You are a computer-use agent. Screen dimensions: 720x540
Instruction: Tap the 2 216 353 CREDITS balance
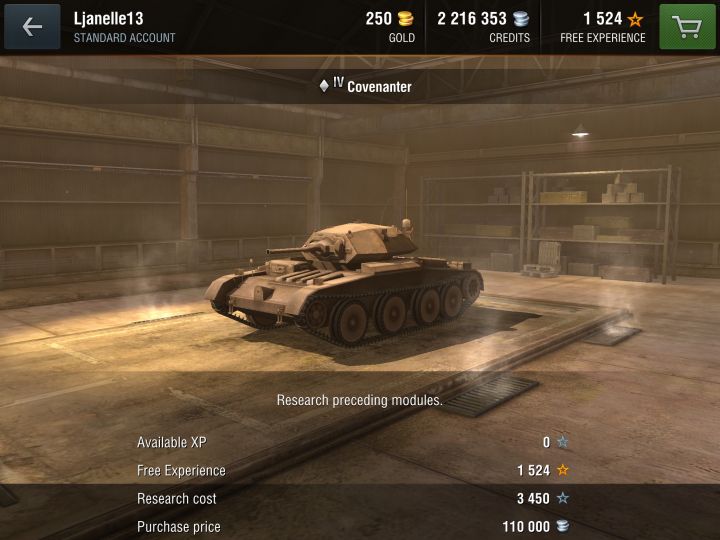(x=484, y=27)
